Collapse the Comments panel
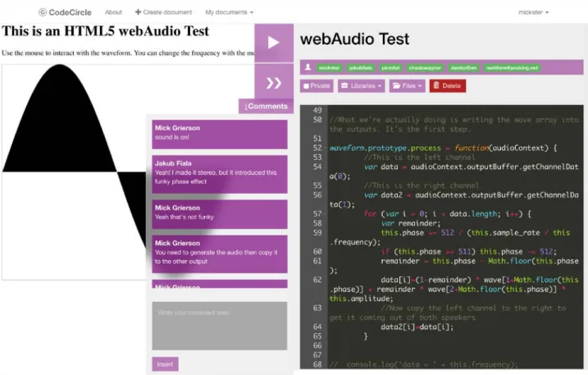This screenshot has width=588, height=375. click(x=266, y=106)
